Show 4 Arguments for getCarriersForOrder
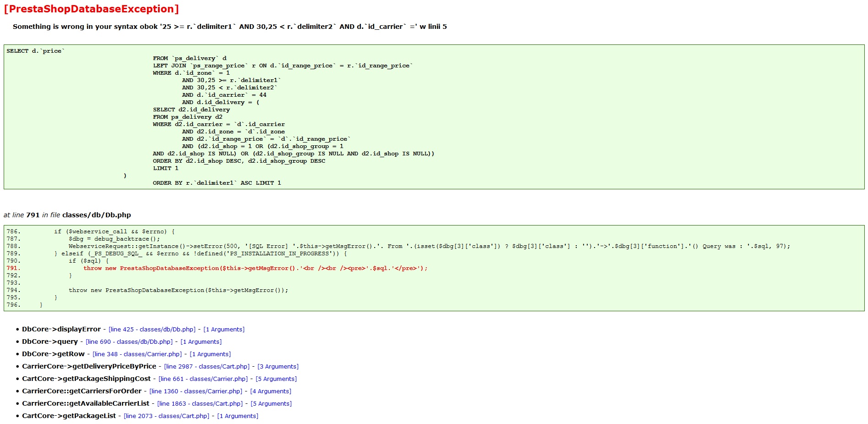 pos(271,391)
